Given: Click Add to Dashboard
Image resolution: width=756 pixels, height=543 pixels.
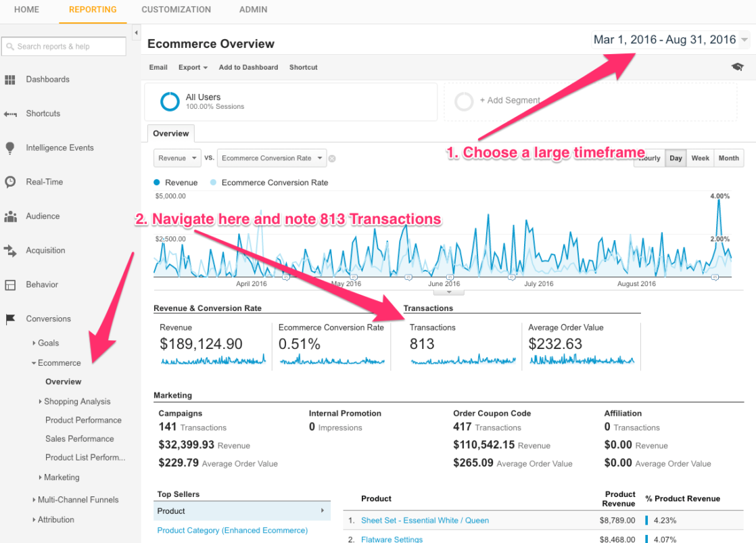Looking at the screenshot, I should [248, 68].
